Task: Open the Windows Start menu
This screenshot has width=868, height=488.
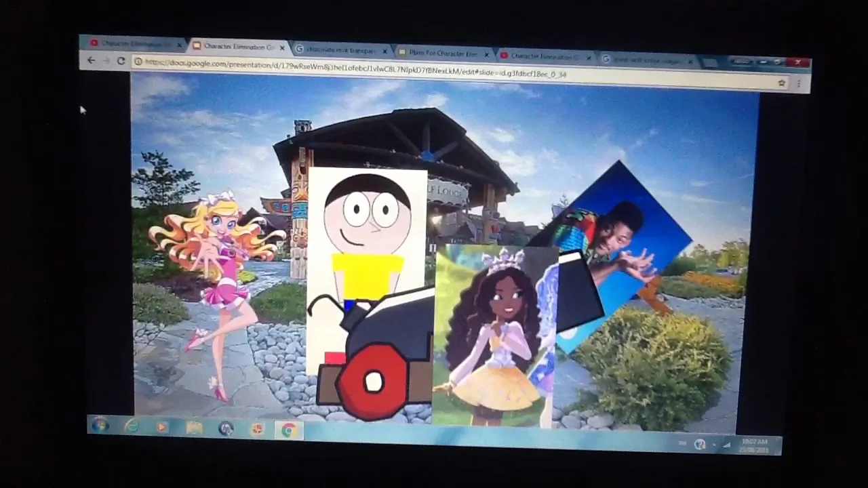Action: [100, 425]
